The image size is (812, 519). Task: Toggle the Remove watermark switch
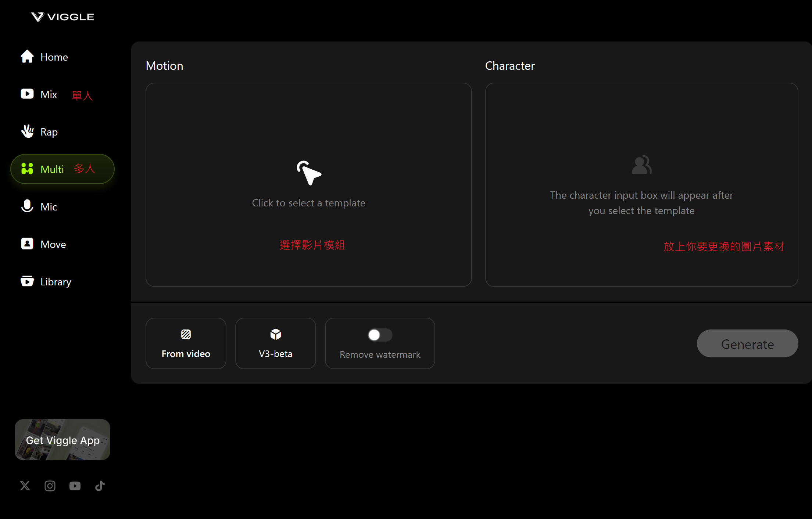click(x=380, y=335)
